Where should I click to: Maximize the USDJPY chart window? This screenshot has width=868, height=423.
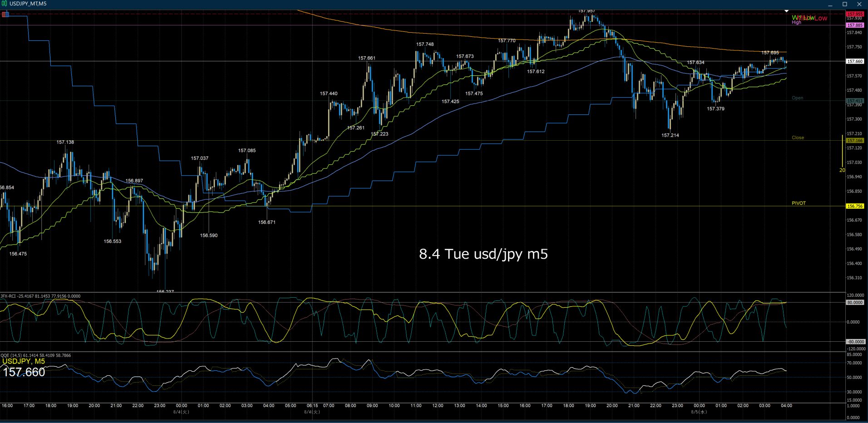(x=844, y=4)
